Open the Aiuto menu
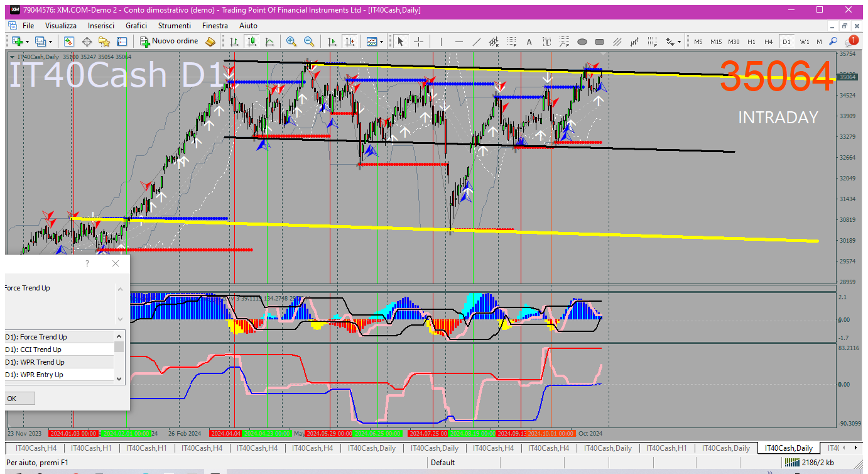Image resolution: width=868 pixels, height=474 pixels. (x=248, y=26)
